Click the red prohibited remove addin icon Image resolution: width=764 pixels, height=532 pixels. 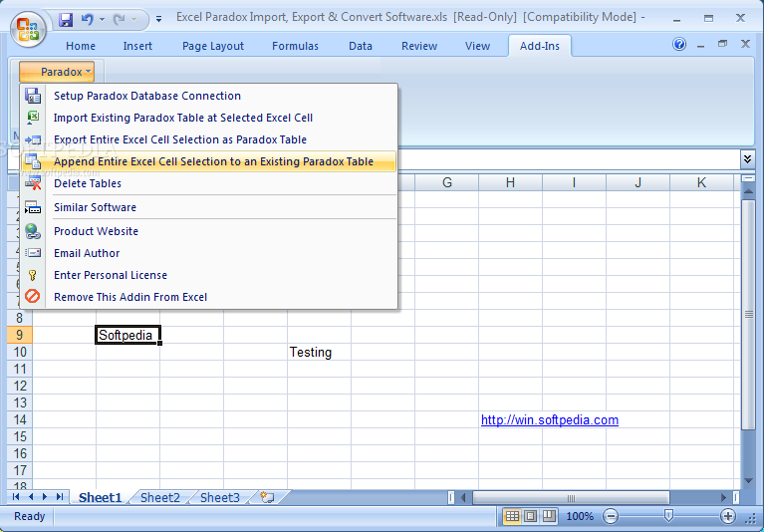(33, 297)
